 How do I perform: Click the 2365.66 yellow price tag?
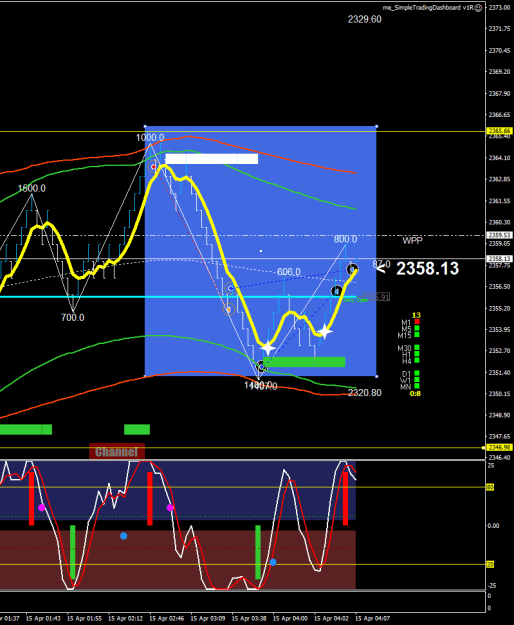coord(500,131)
